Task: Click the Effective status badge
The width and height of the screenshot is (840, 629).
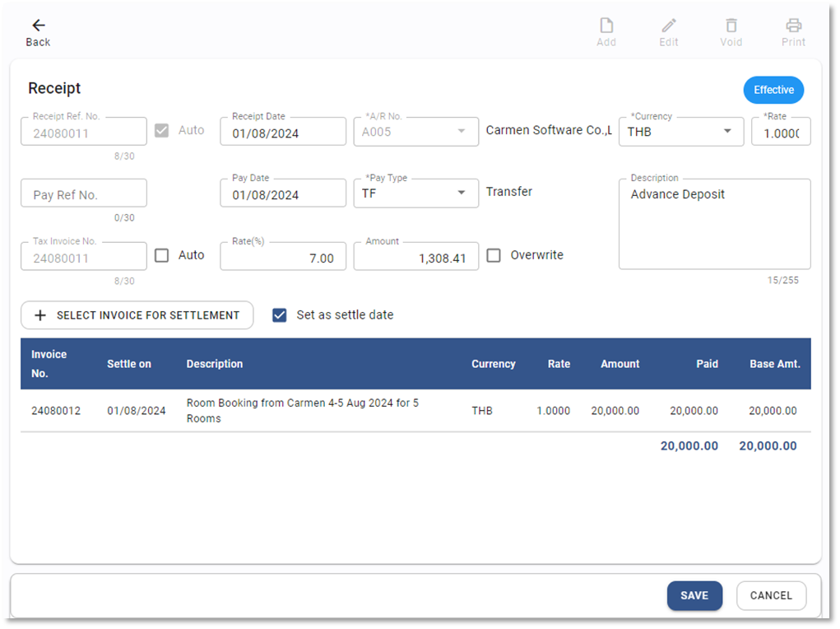Action: pyautogui.click(x=773, y=90)
